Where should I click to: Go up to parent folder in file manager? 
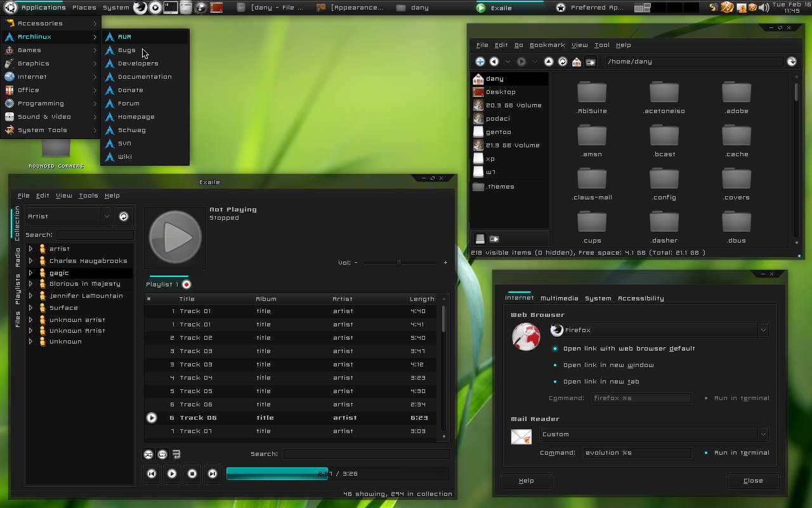click(549, 62)
